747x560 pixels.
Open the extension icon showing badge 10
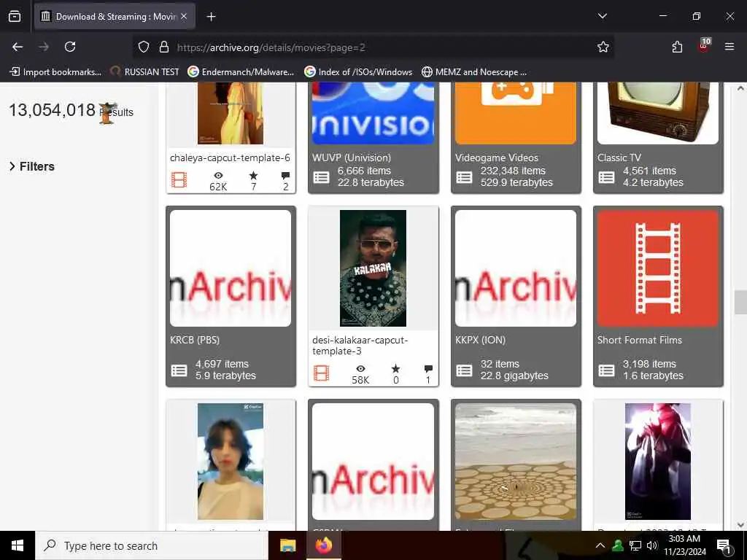[x=704, y=46]
